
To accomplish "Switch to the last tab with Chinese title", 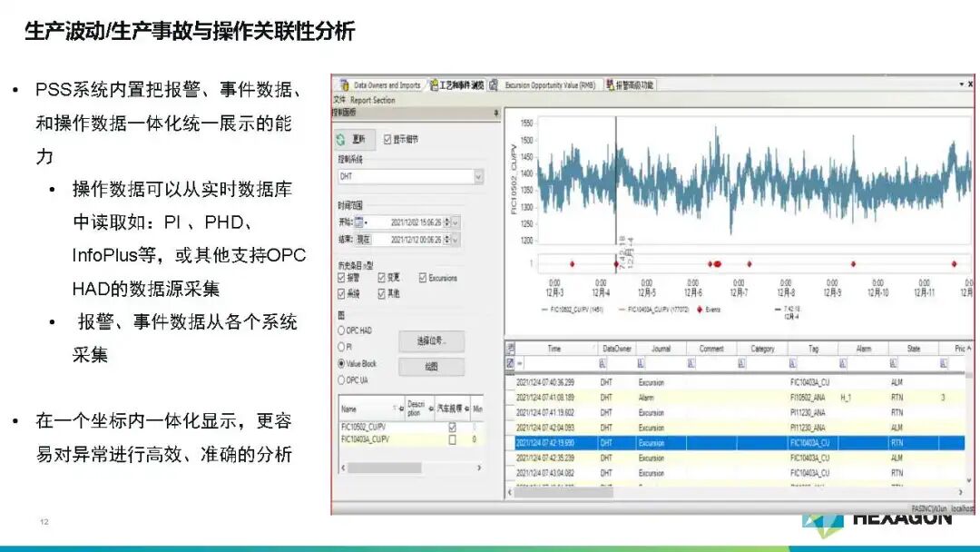I will coord(630,85).
